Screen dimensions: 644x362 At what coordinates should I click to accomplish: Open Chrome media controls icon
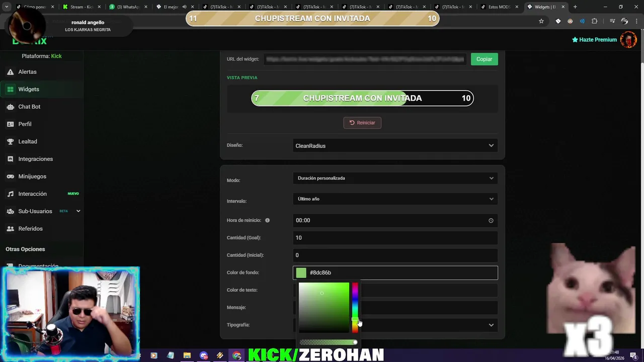click(x=612, y=21)
